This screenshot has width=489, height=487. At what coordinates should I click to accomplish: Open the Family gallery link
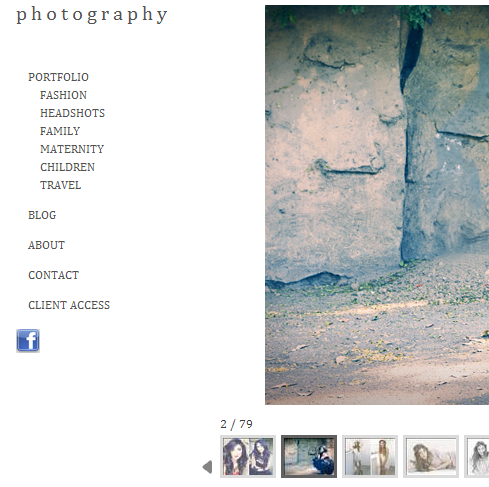click(60, 131)
